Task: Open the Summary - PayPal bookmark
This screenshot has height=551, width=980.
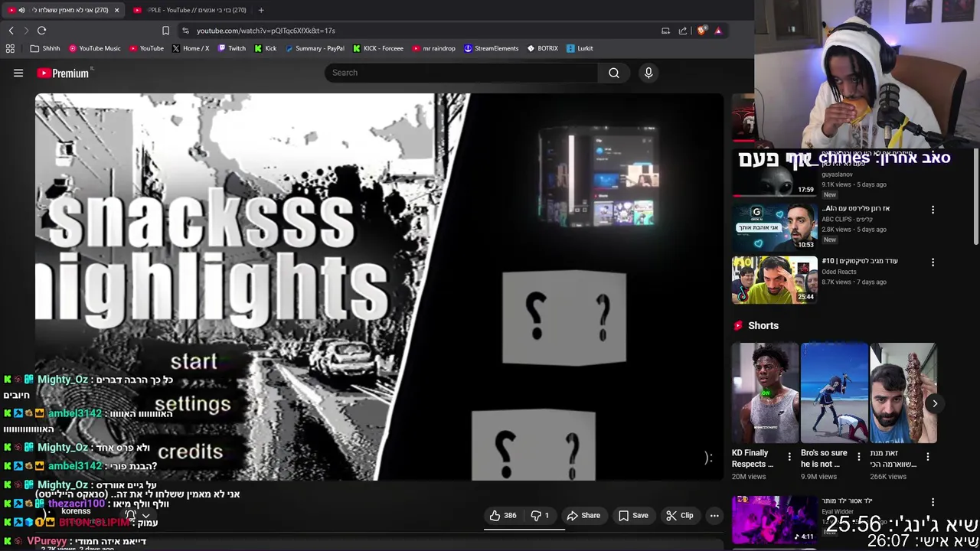Action: [x=315, y=48]
